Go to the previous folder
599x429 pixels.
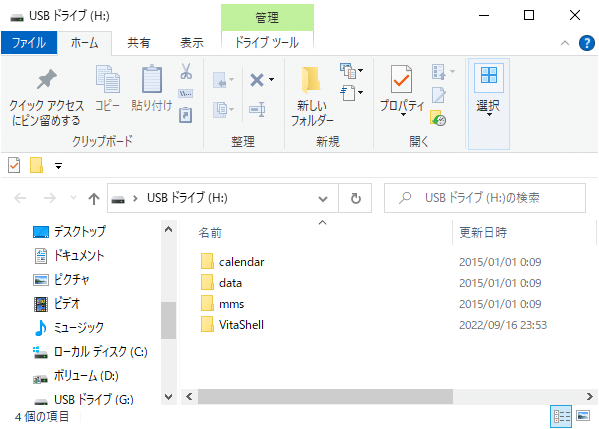[x=20, y=198]
